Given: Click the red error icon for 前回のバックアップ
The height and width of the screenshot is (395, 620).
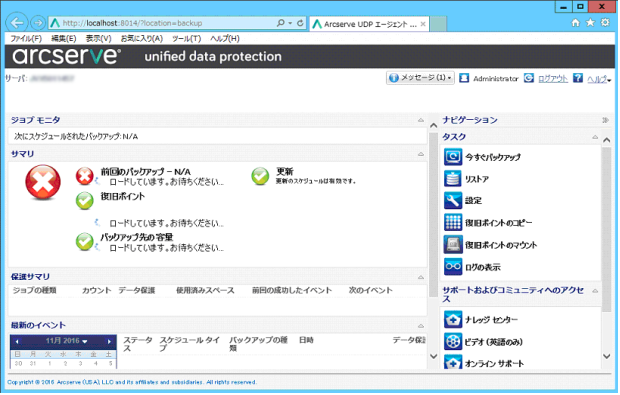Looking at the screenshot, I should 85,176.
